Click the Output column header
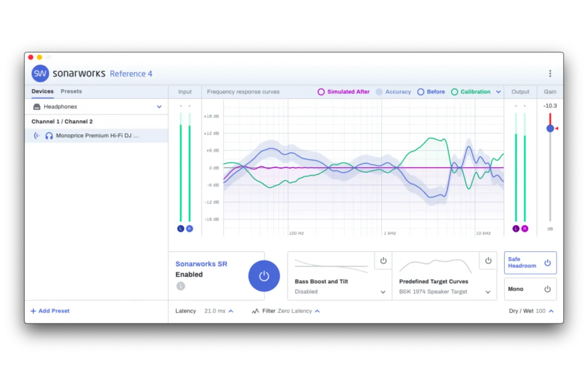This screenshot has width=588, height=392. click(x=520, y=92)
